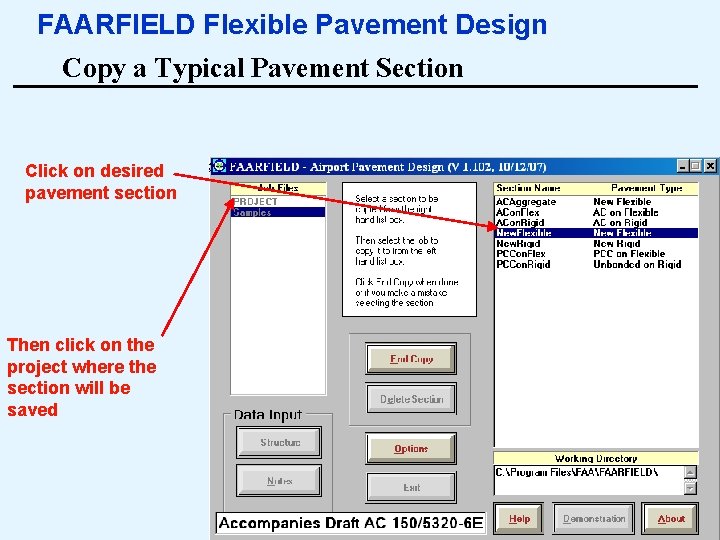Select the PCConRigid section row
720x540 pixels.
pos(596,264)
